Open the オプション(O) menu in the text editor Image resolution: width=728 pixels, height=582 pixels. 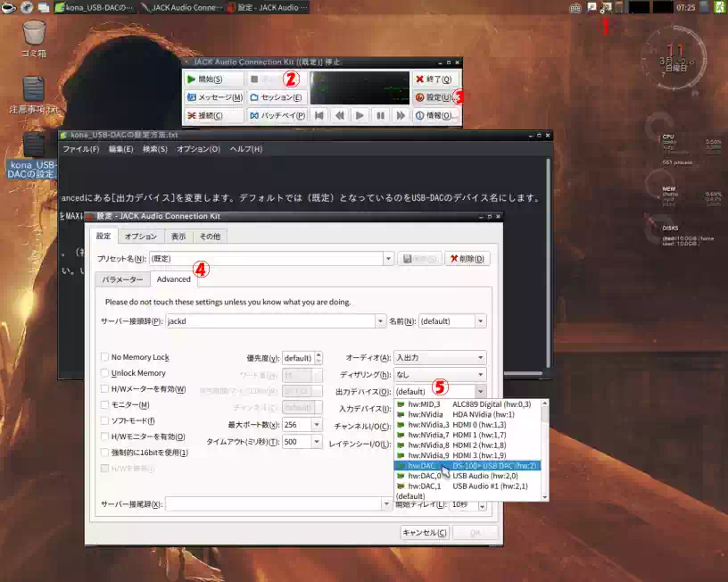coord(198,149)
